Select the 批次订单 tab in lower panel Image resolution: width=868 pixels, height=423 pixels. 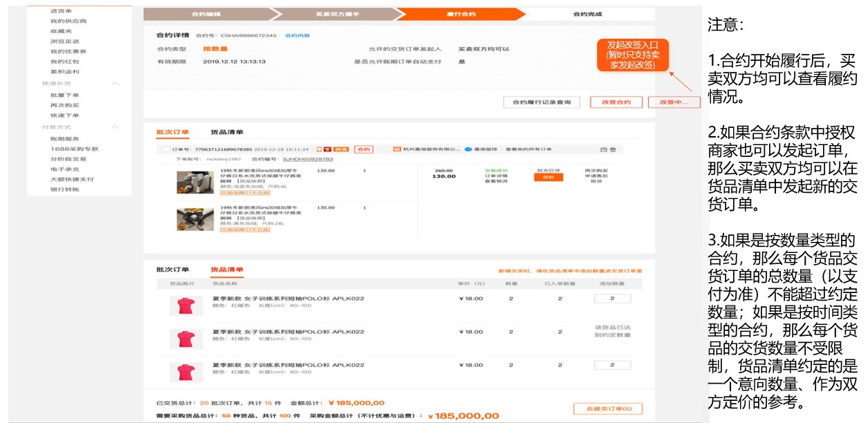(x=172, y=270)
